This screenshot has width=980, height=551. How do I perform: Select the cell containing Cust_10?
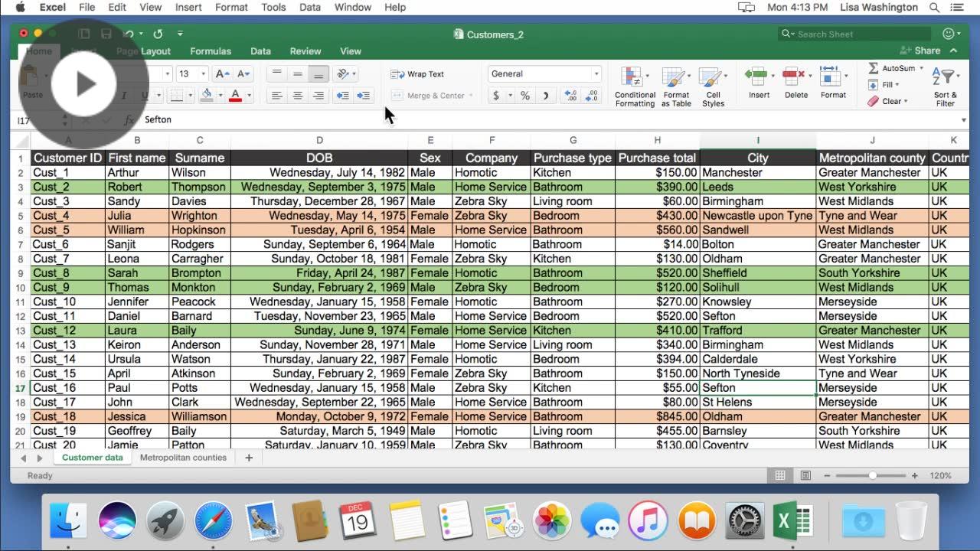(x=67, y=302)
